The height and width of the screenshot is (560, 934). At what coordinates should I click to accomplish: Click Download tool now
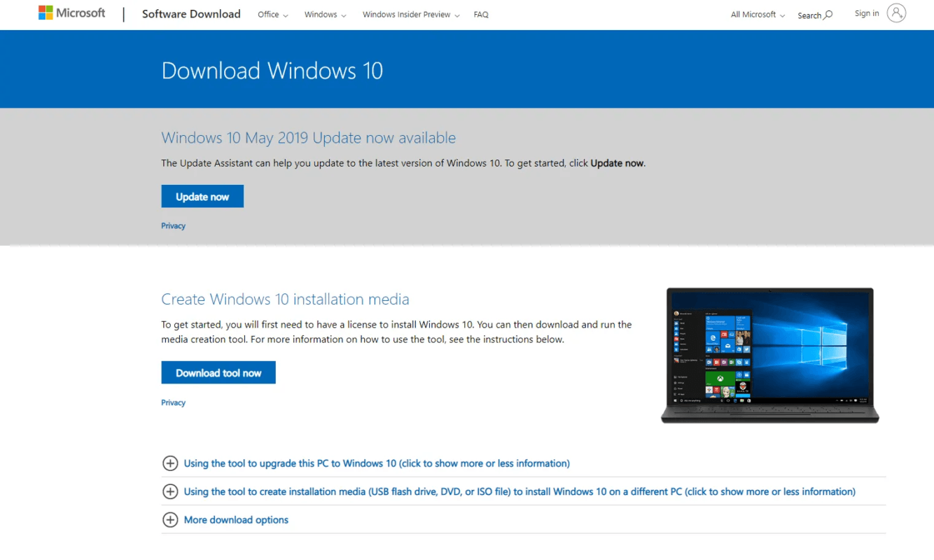pyautogui.click(x=218, y=372)
